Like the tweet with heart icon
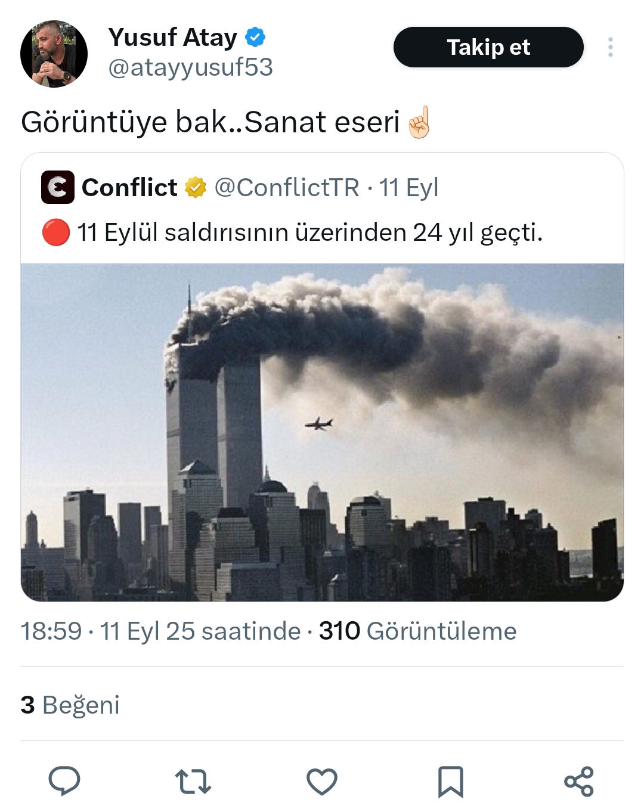The height and width of the screenshot is (812, 644). tap(322, 781)
